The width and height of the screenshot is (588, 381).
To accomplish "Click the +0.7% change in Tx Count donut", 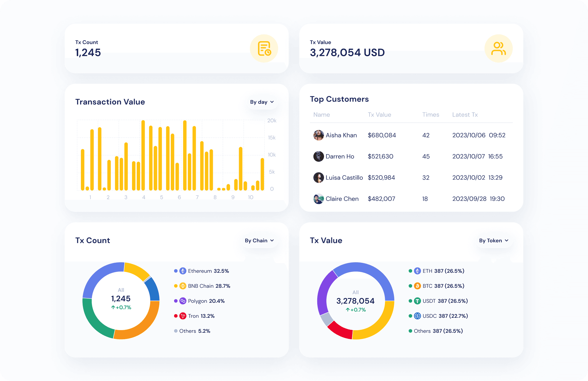I will pyautogui.click(x=121, y=307).
